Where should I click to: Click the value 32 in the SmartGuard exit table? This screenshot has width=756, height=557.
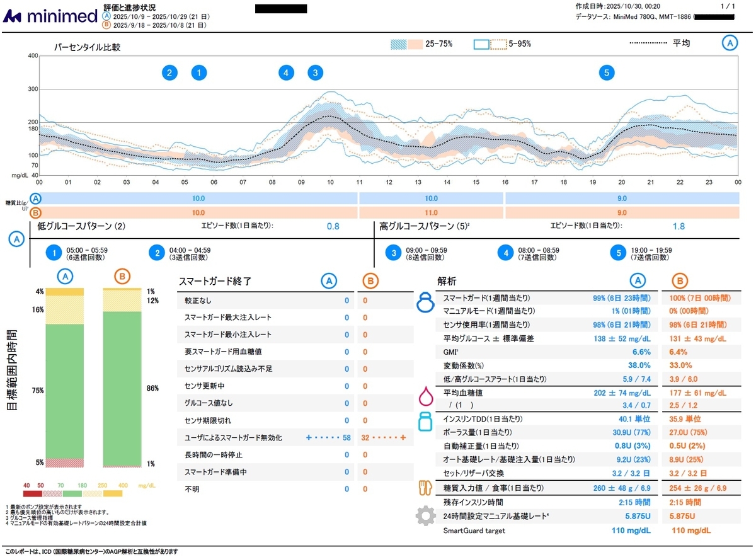click(366, 437)
